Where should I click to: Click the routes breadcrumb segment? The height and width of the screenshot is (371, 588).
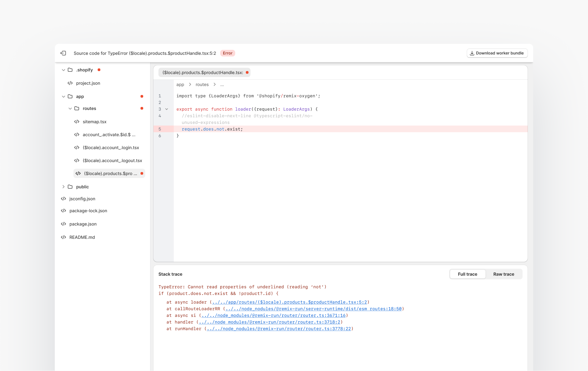pyautogui.click(x=202, y=85)
